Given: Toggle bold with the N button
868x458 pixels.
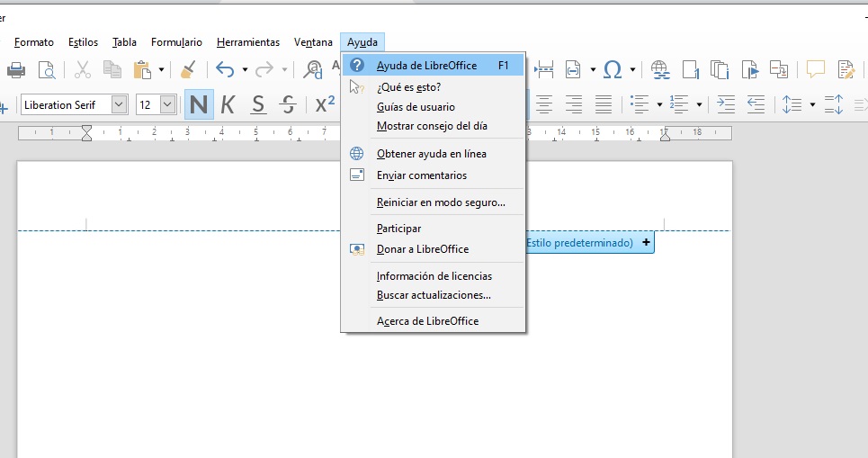Looking at the screenshot, I should point(199,104).
